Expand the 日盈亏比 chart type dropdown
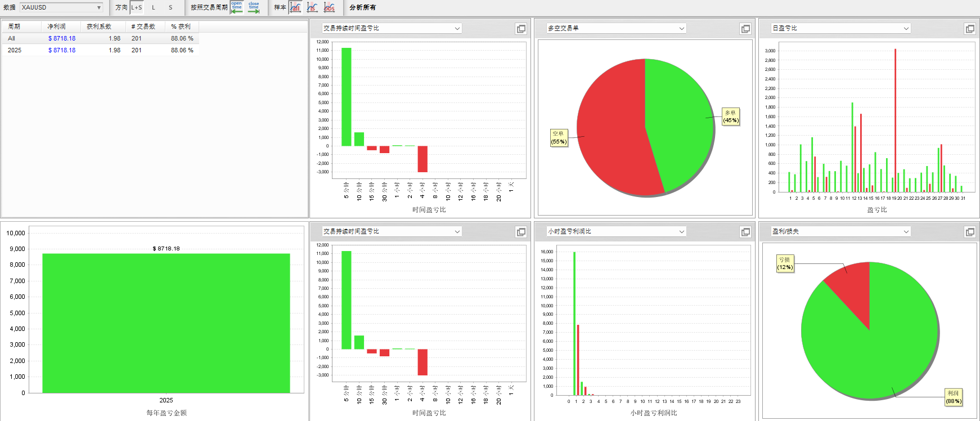Viewport: 980px width, 421px height. (906, 28)
